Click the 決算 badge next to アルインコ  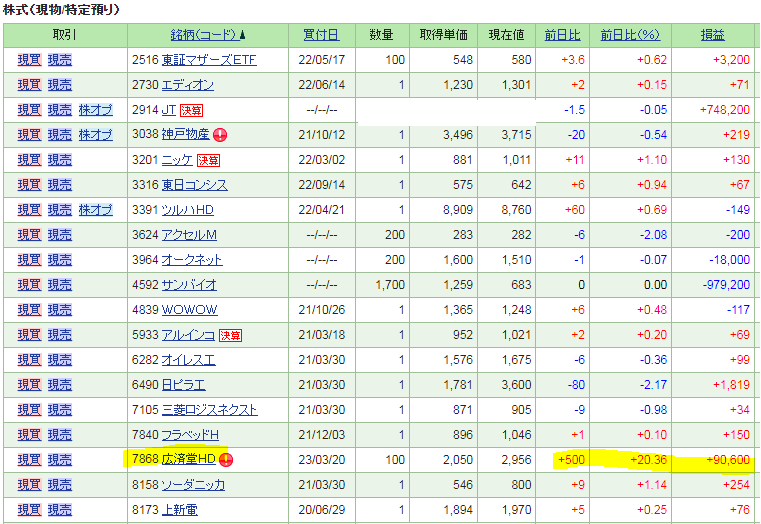tap(231, 335)
